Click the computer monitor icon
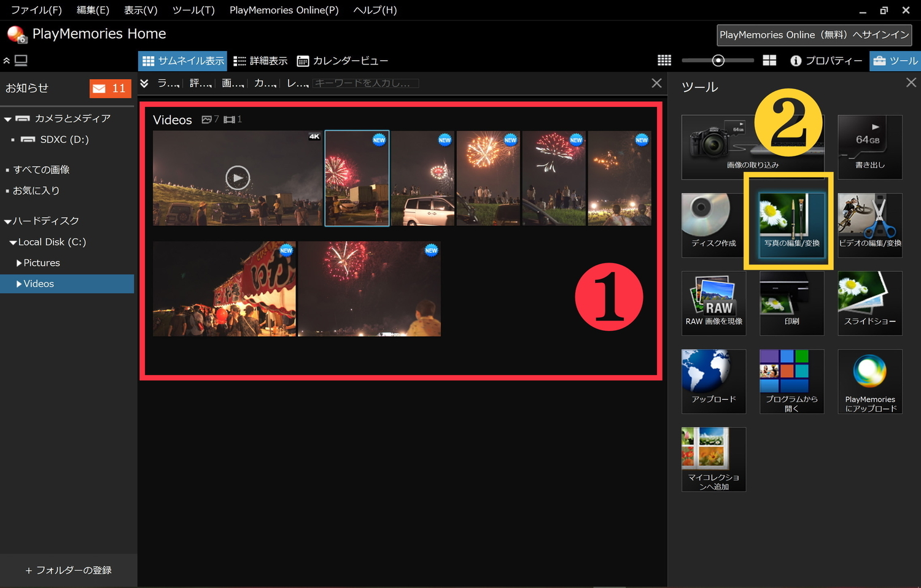The image size is (921, 588). tap(21, 60)
